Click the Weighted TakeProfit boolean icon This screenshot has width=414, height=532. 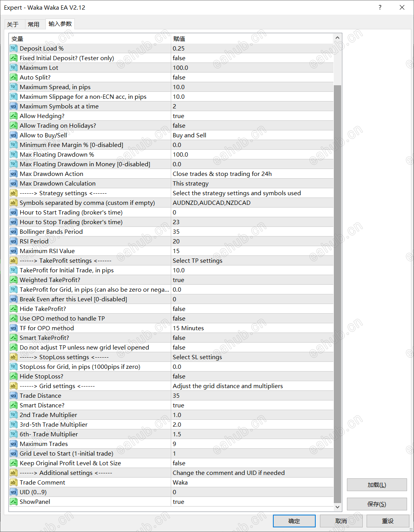13,280
